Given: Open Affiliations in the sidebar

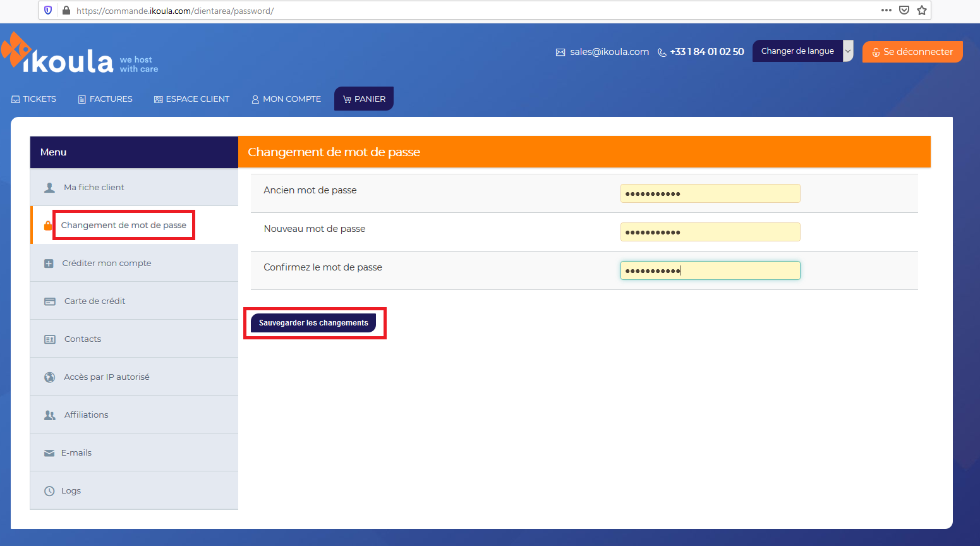Looking at the screenshot, I should (x=134, y=415).
